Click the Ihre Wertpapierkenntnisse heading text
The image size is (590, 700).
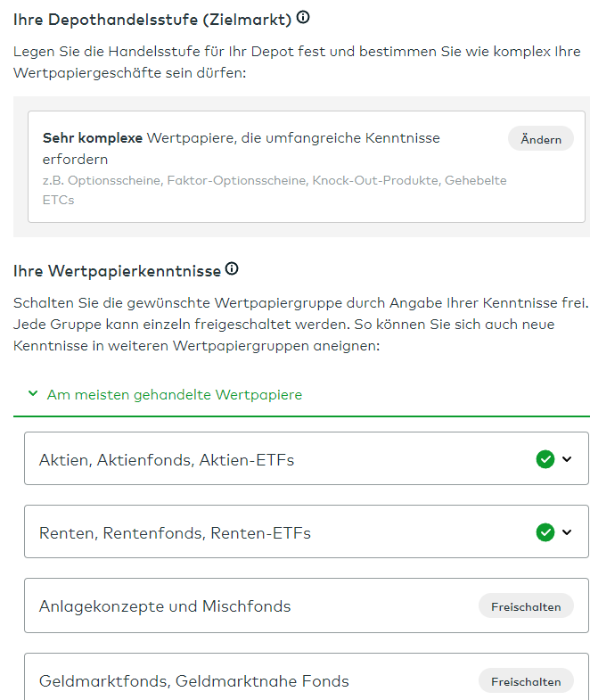pos(117,269)
